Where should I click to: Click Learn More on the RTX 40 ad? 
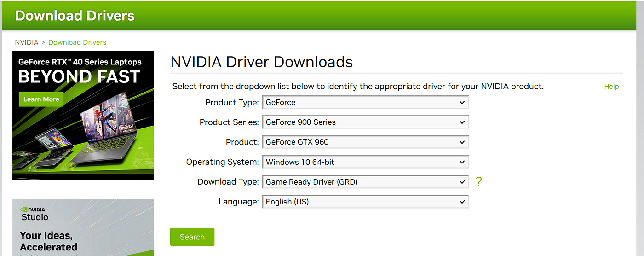[41, 99]
